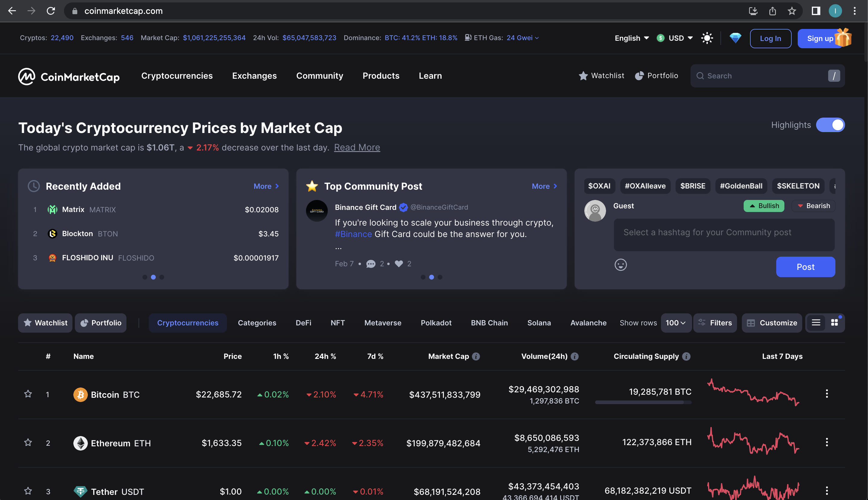The width and height of the screenshot is (868, 500).
Task: Bookmark this page with star icon
Action: 792,11
